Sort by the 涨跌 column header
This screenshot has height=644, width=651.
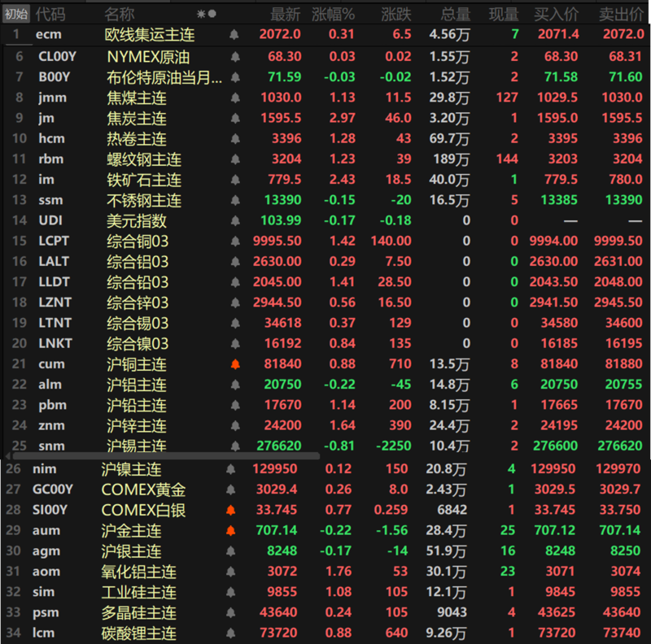(396, 15)
